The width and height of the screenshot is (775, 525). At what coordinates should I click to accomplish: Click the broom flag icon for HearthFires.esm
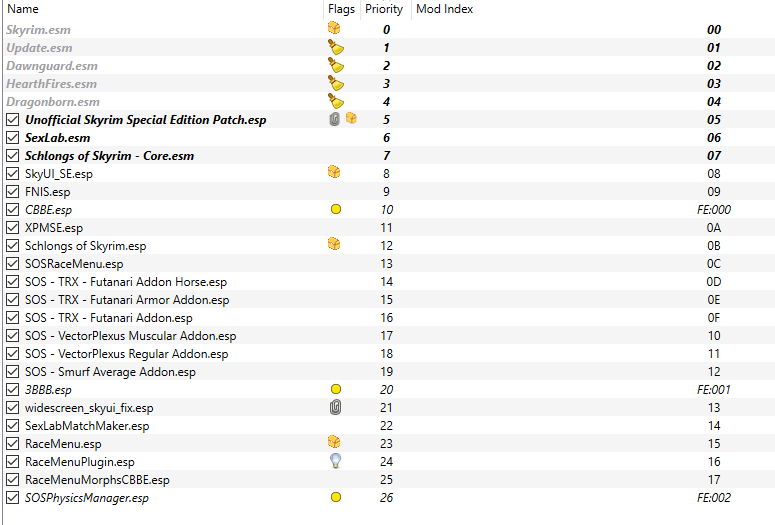(336, 83)
